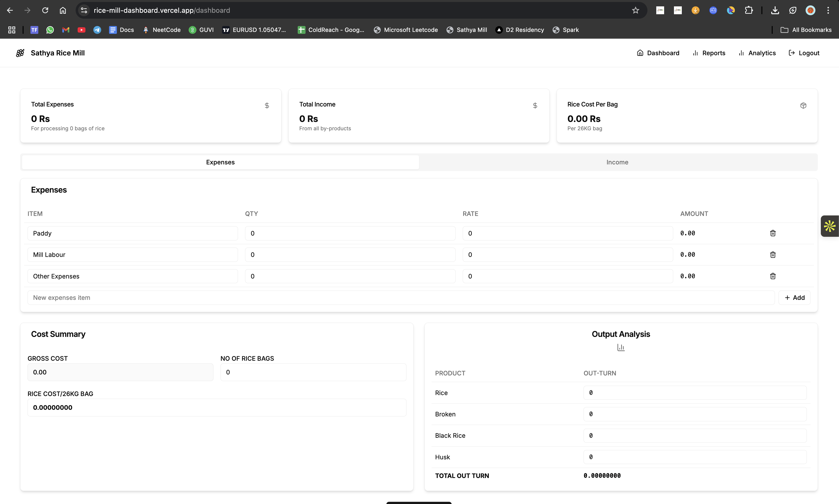The height and width of the screenshot is (504, 839).
Task: Edit the Other Expenses quantity field
Action: (x=350, y=276)
